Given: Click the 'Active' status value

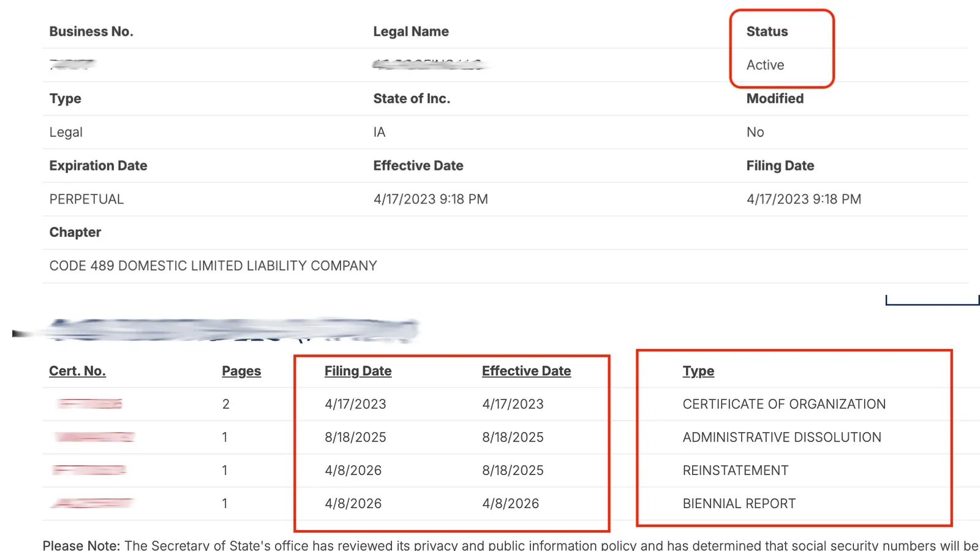Looking at the screenshot, I should point(765,65).
